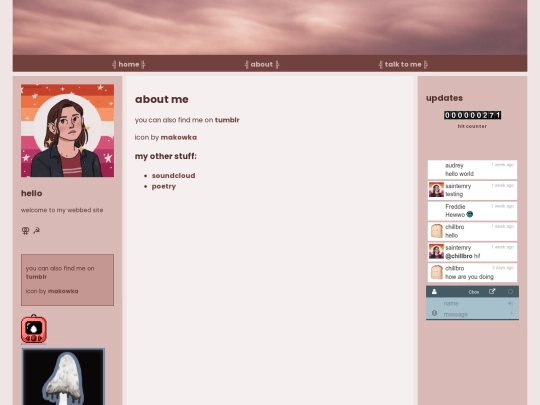This screenshot has width=540, height=405.
Task: Click chillbro toast avatar on 'hello' message
Action: (x=436, y=231)
